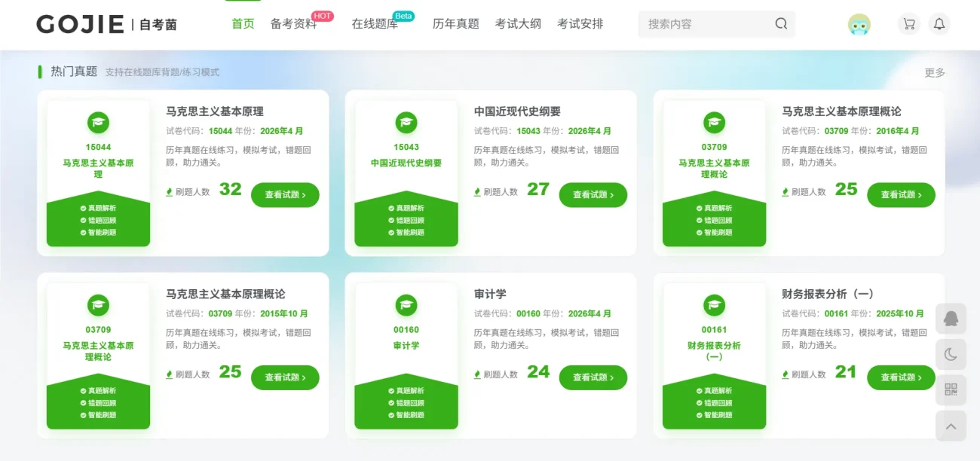This screenshot has width=980, height=461.
Task: Click graduation cap icon on 00160 审计学 card
Action: tap(406, 305)
